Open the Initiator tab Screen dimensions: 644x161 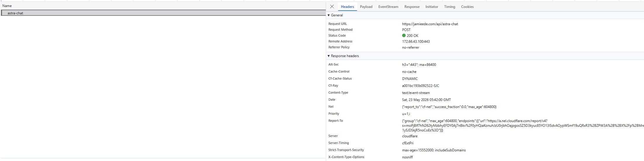coord(432,7)
